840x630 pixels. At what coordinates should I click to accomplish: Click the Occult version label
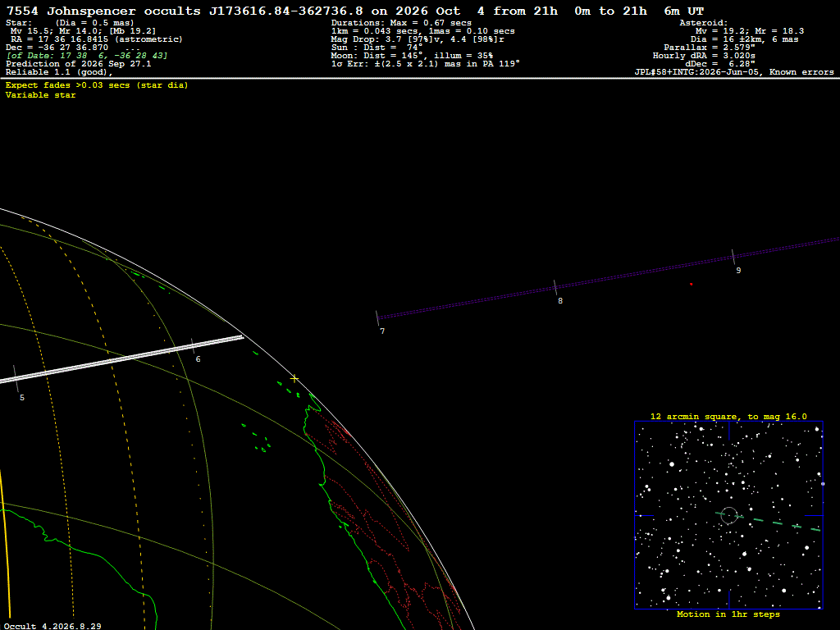pos(52,626)
